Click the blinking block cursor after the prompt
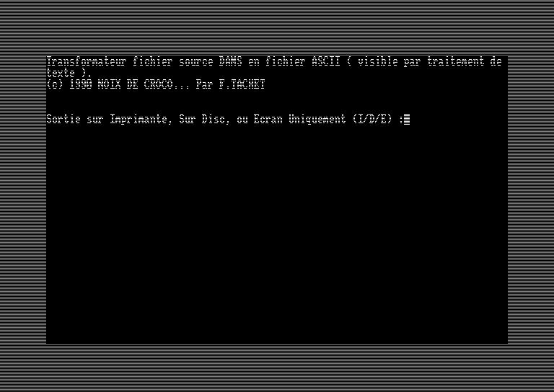This screenshot has width=554, height=392. coord(407,120)
